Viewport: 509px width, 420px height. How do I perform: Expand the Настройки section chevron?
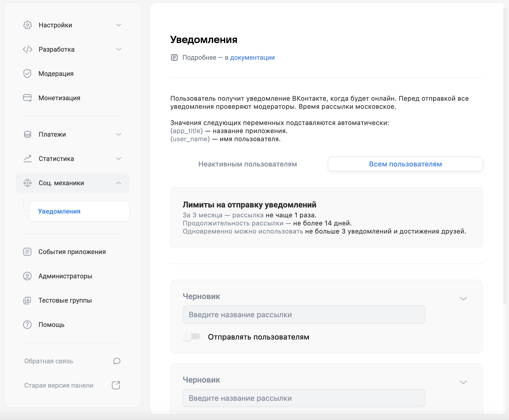pyautogui.click(x=119, y=25)
